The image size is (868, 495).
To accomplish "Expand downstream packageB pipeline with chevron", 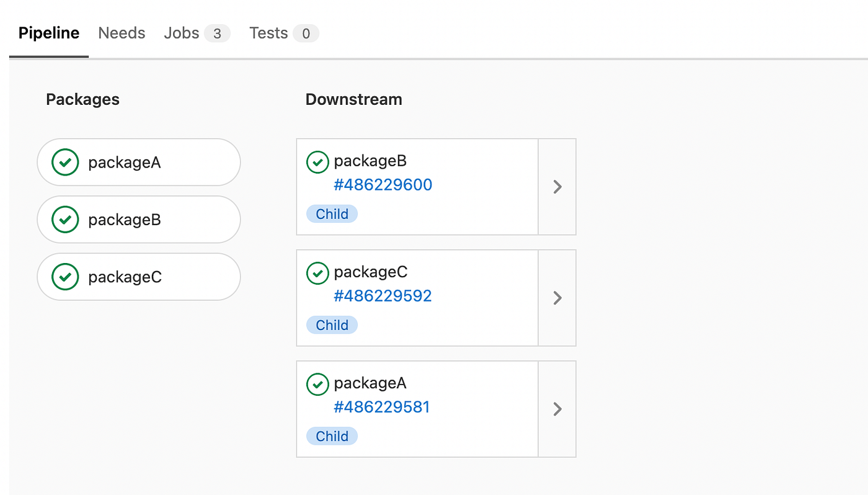I will click(x=557, y=187).
